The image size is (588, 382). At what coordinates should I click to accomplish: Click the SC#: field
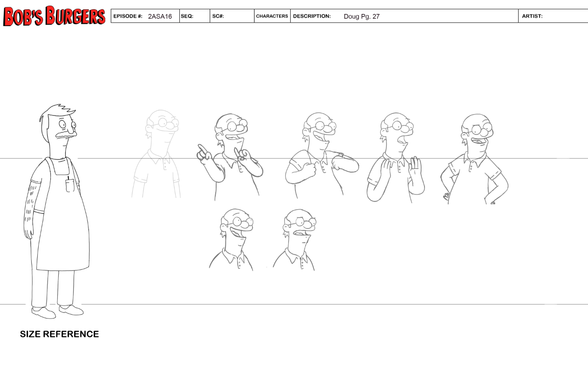pos(232,16)
